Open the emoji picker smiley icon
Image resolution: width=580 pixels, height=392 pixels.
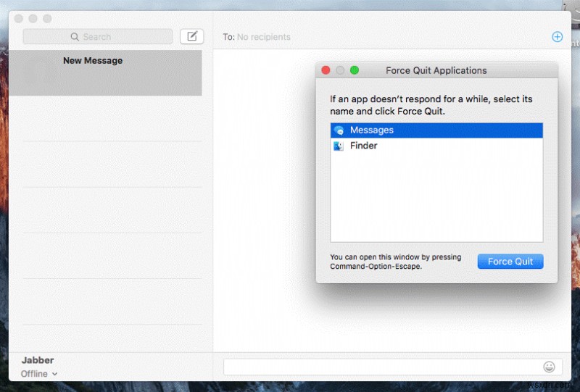pos(549,367)
